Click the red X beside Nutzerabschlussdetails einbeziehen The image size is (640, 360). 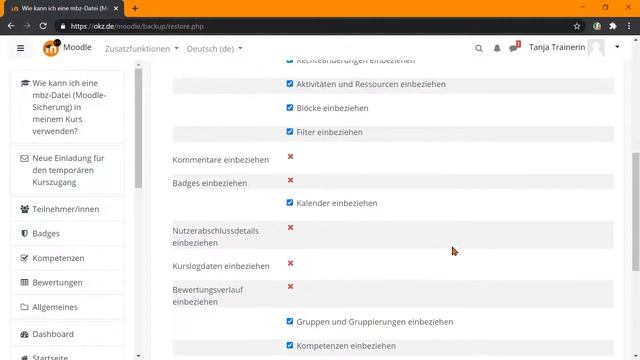pyautogui.click(x=290, y=227)
